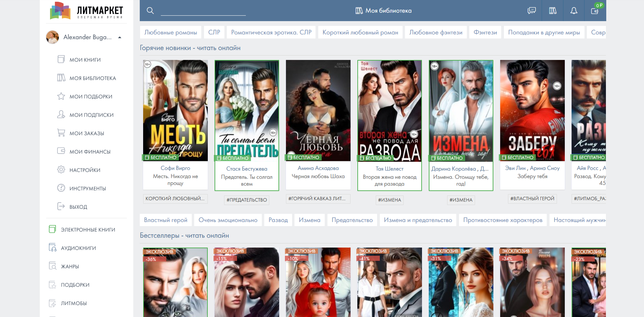Select Романтическая эротика. СЛР tag
644x317 pixels.
[271, 32]
